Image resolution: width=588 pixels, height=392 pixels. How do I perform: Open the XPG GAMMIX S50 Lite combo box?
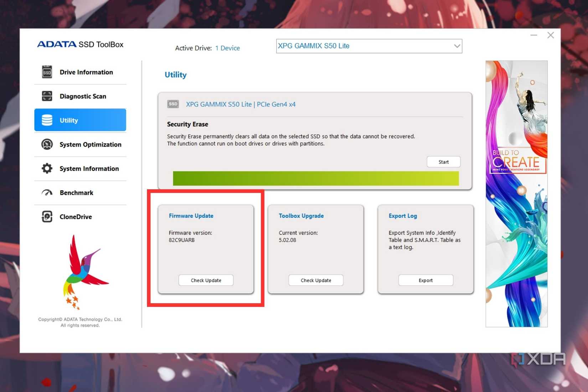369,46
